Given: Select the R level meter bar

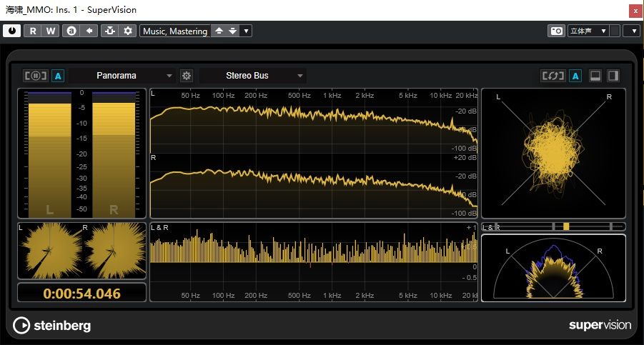Looking at the screenshot, I should coord(114,155).
